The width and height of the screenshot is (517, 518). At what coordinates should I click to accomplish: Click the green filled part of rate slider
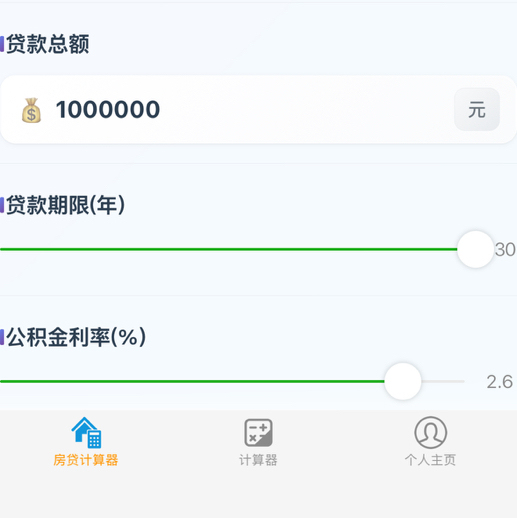(192, 381)
